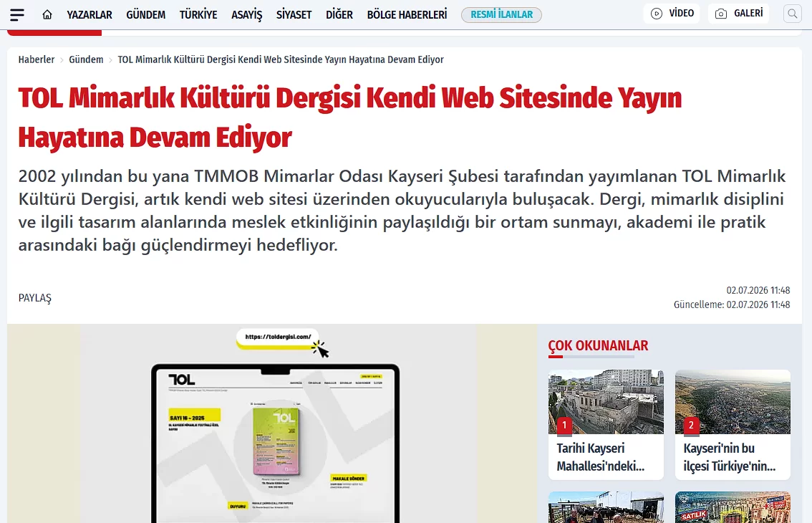Click the Resmi İlanlar button
Image resolution: width=812 pixels, height=523 pixels.
point(501,14)
